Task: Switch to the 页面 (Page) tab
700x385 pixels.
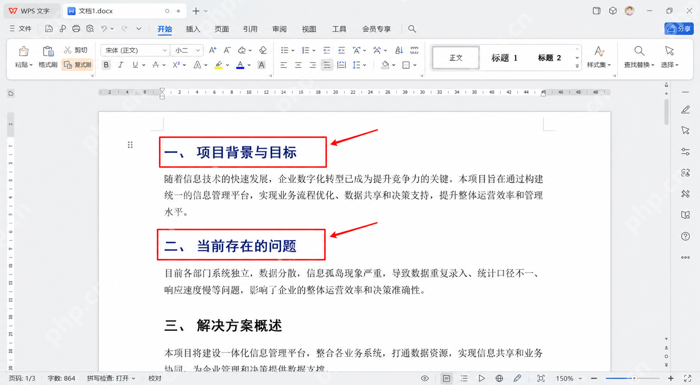Action: click(221, 29)
